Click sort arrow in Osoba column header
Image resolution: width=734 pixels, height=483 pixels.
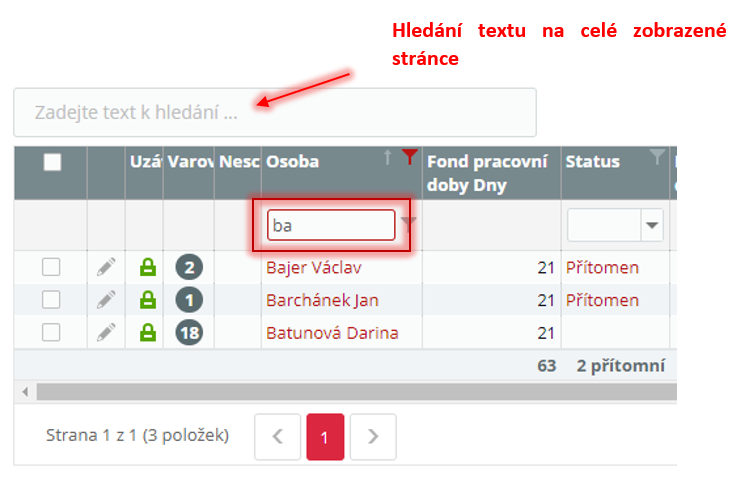(x=388, y=157)
